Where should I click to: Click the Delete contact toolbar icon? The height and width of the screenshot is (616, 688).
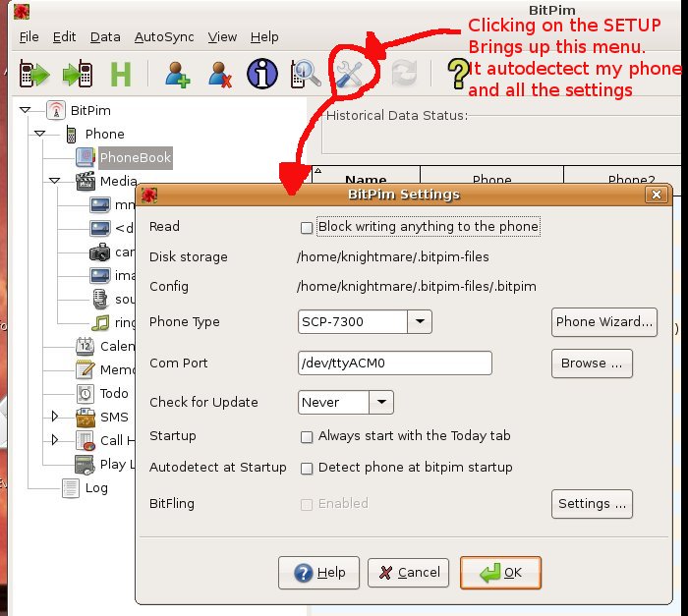click(x=219, y=74)
